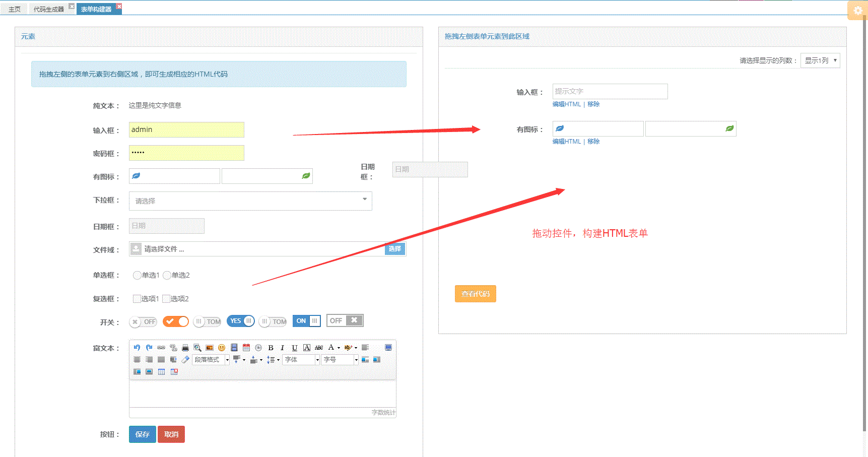Insert an image via the picture icon
This screenshot has width=868, height=457.
pyautogui.click(x=210, y=348)
